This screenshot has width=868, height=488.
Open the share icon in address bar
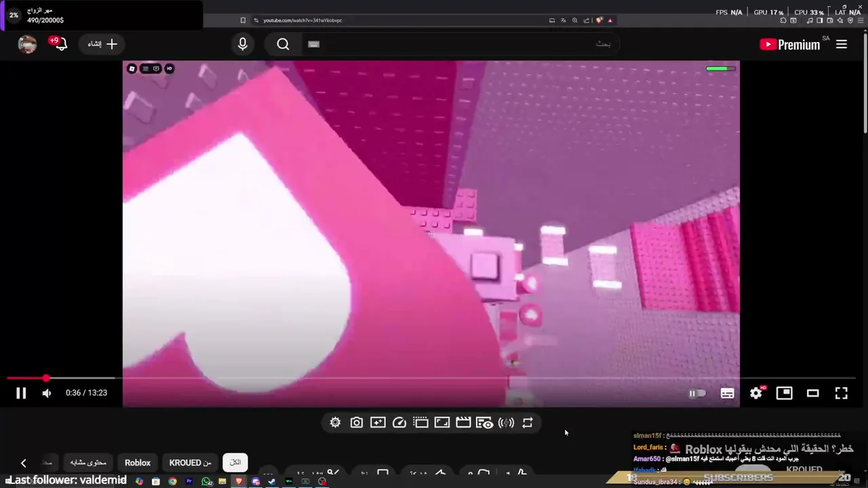point(587,20)
